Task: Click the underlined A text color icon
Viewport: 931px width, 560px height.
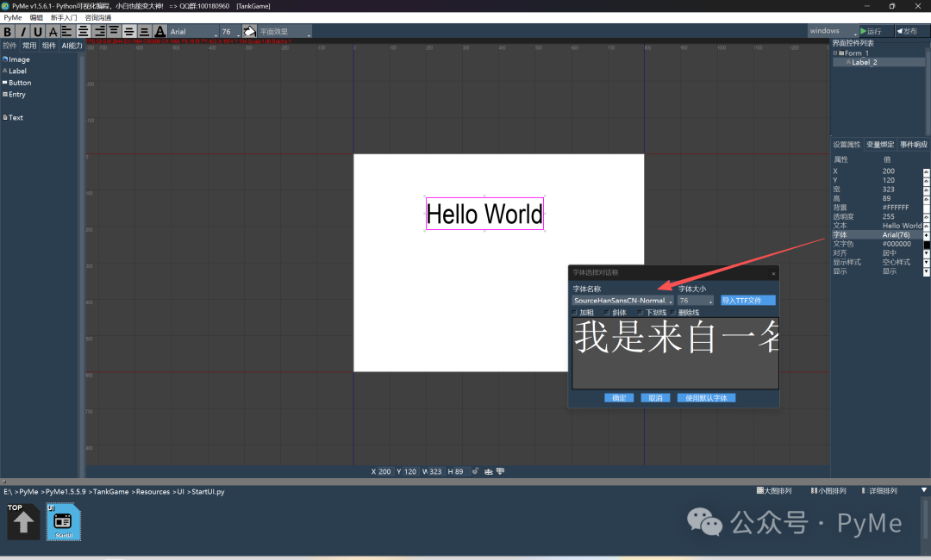Action: tap(159, 31)
